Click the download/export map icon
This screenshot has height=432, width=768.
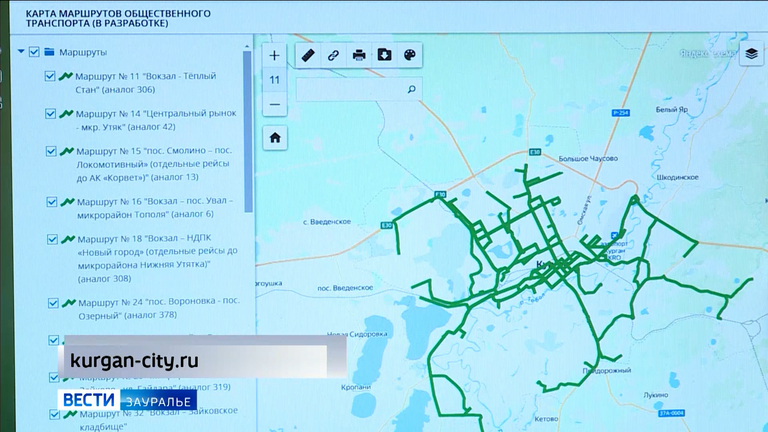pyautogui.click(x=384, y=55)
